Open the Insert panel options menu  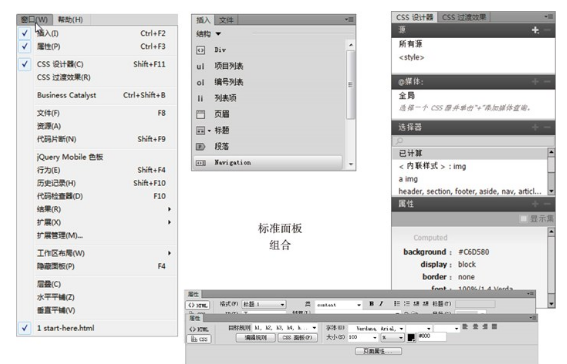(x=349, y=20)
